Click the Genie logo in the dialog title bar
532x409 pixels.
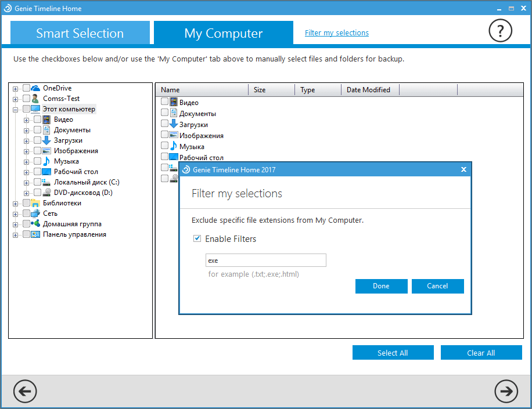click(x=186, y=170)
